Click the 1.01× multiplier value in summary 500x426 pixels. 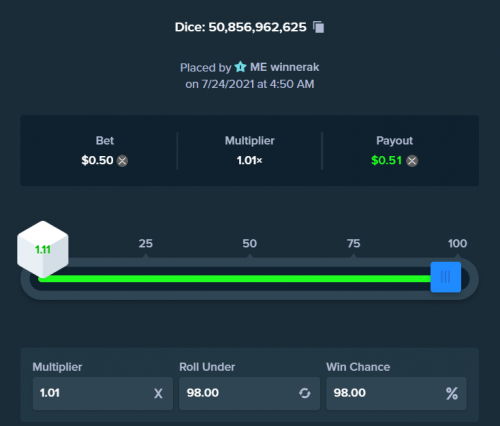[x=250, y=160]
